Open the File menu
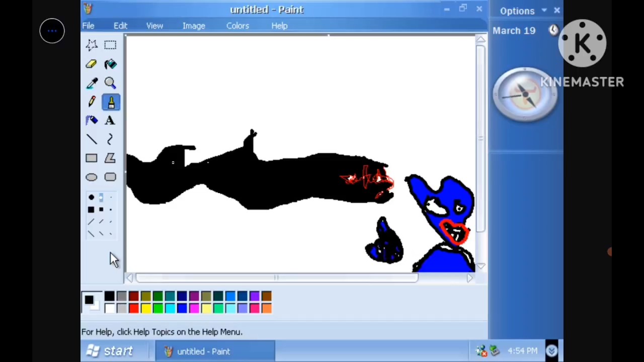The image size is (644, 362). click(x=88, y=26)
